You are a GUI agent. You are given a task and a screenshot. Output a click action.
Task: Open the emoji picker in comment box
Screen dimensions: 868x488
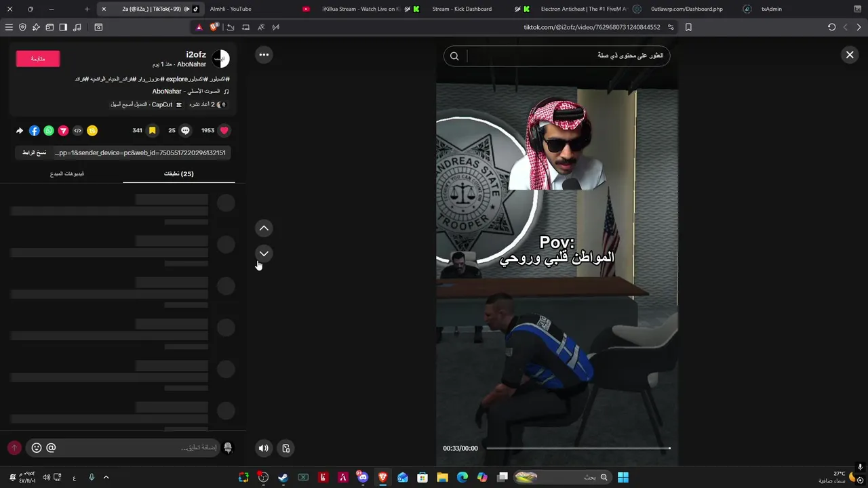click(37, 448)
